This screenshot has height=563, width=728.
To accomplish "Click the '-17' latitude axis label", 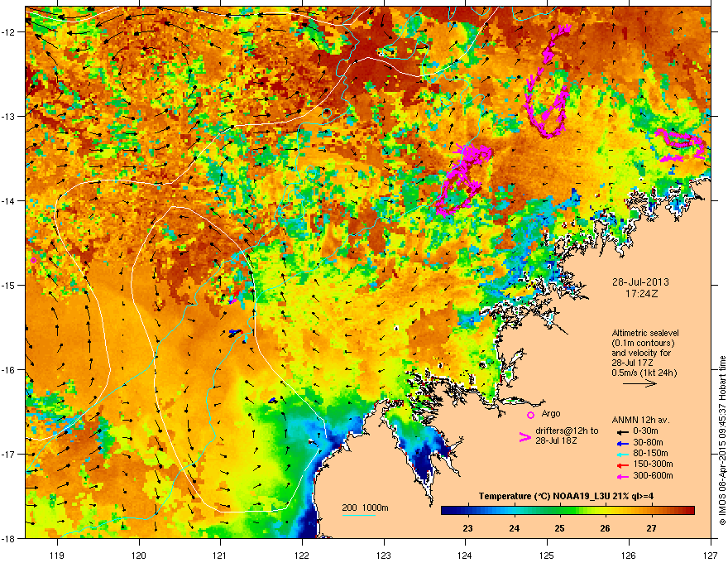I will [8, 454].
